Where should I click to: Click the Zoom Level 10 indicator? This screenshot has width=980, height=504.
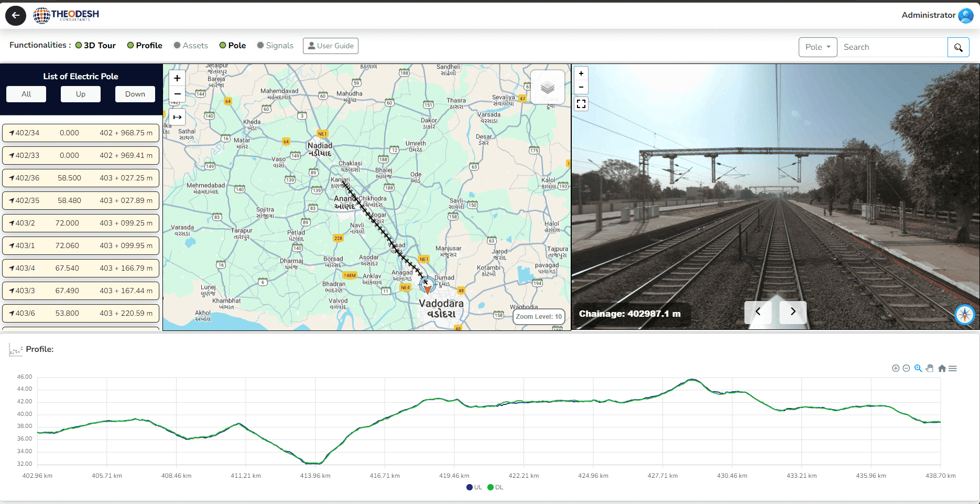click(539, 317)
